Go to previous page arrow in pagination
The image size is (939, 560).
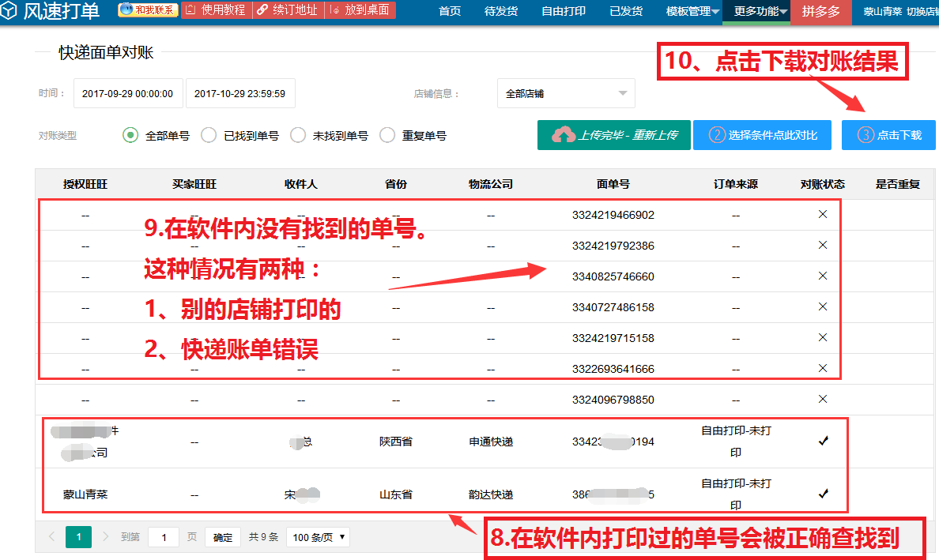tap(51, 536)
